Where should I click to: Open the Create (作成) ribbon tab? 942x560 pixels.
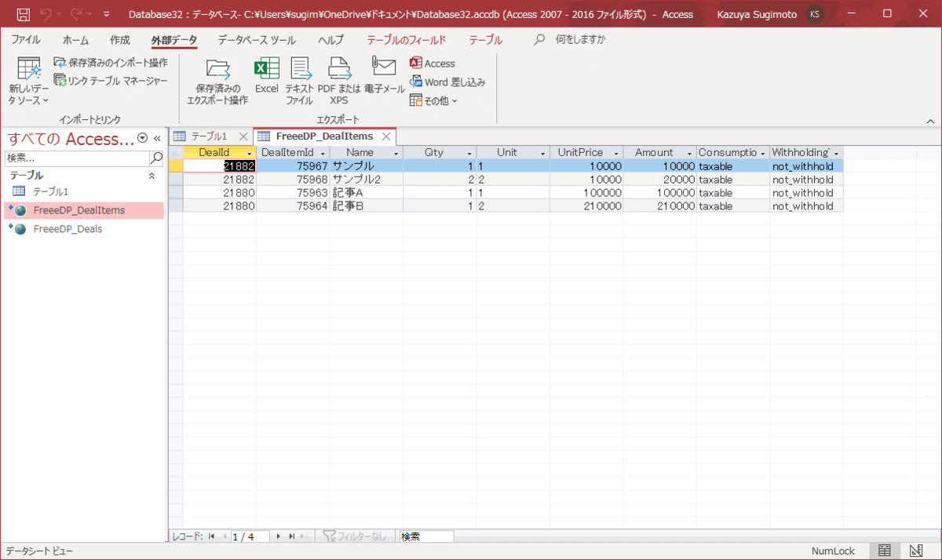[x=120, y=40]
